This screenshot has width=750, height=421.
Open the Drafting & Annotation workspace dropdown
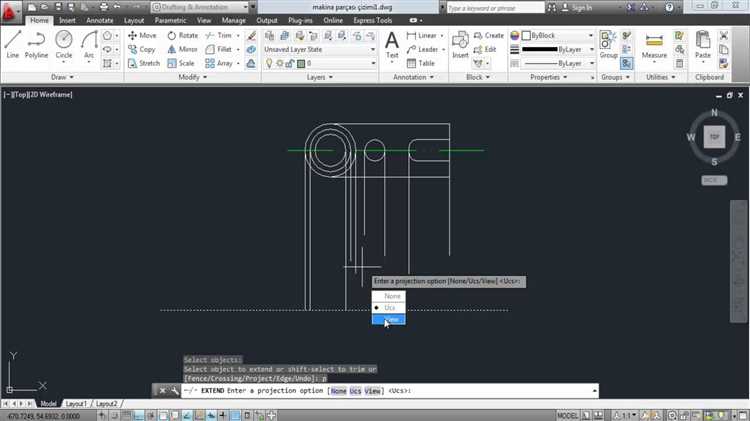click(x=198, y=6)
